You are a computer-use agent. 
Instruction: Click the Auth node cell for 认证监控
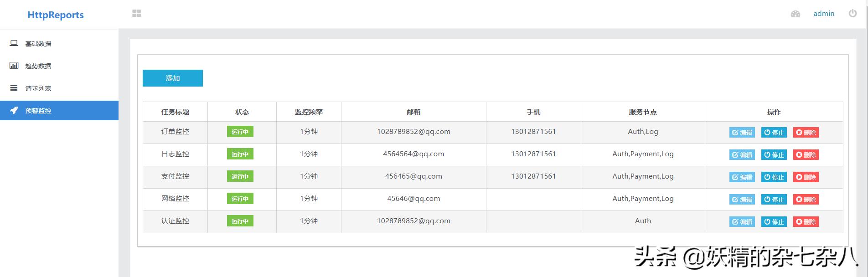click(x=643, y=221)
